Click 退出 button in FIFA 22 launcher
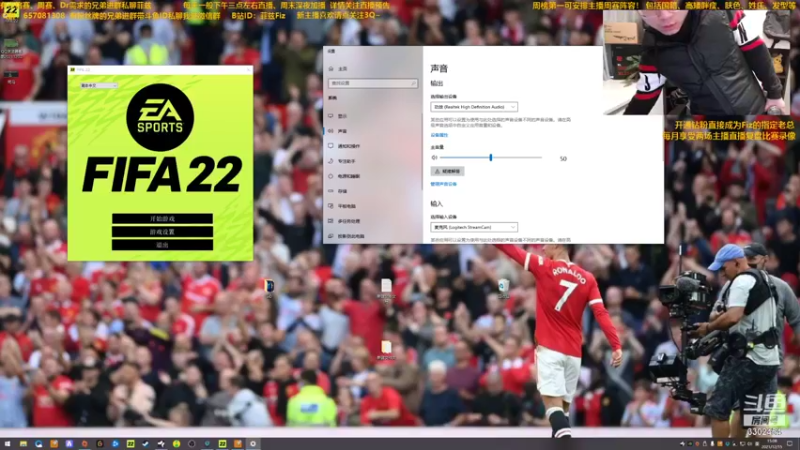The height and width of the screenshot is (450, 800). (x=162, y=245)
